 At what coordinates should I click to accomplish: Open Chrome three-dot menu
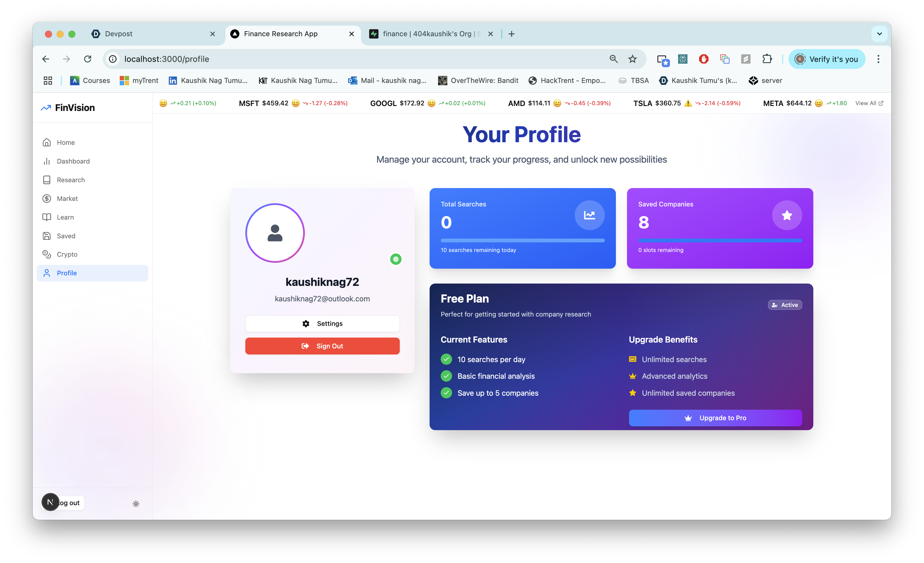878,59
